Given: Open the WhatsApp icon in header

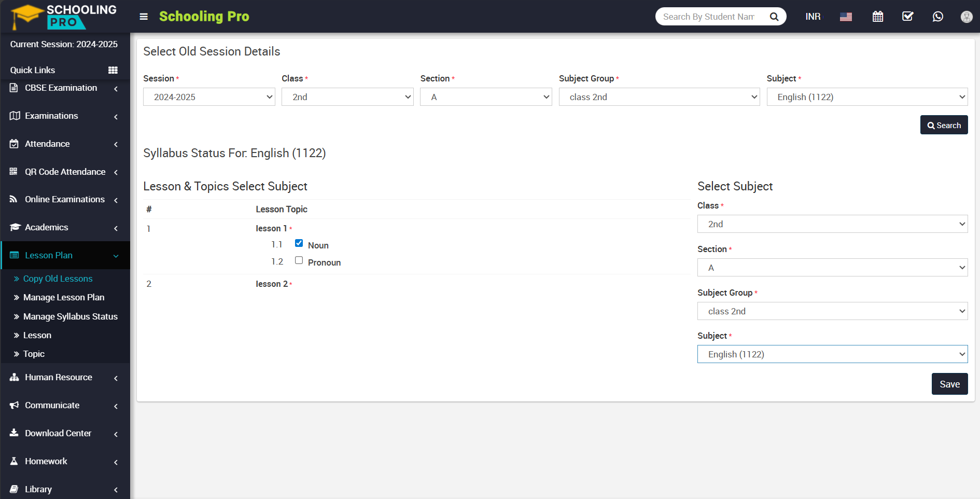Looking at the screenshot, I should (x=938, y=17).
